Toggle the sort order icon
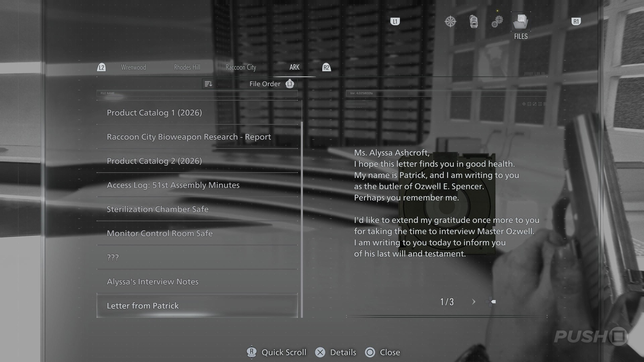The width and height of the screenshot is (644, 362). tap(208, 84)
